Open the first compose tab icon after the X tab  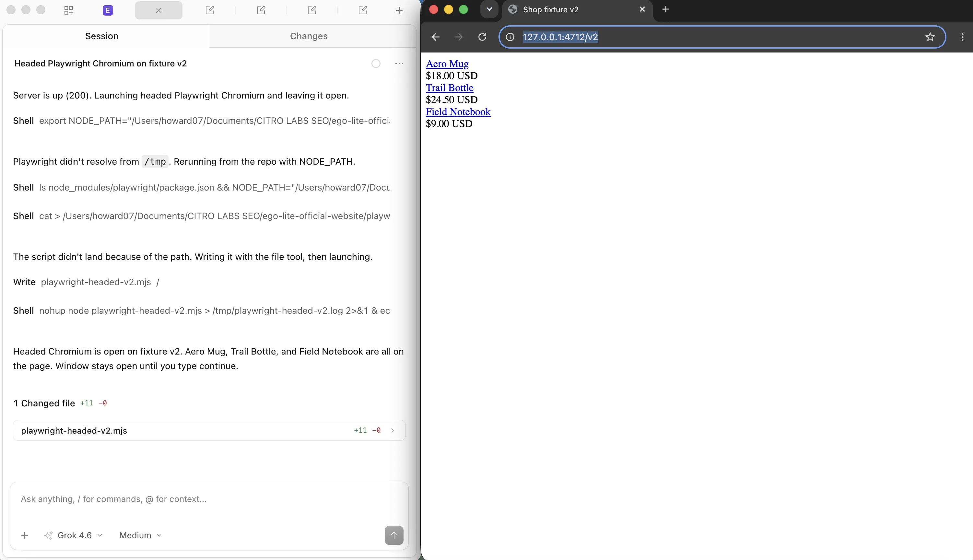[x=210, y=10]
